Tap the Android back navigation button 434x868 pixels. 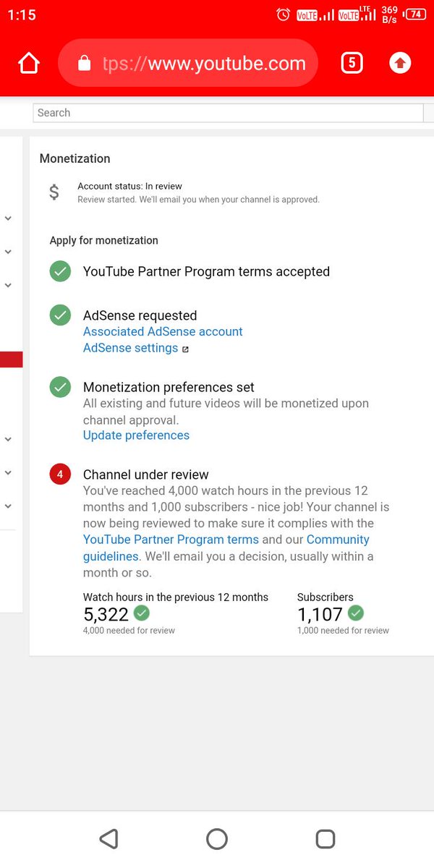[x=109, y=838]
